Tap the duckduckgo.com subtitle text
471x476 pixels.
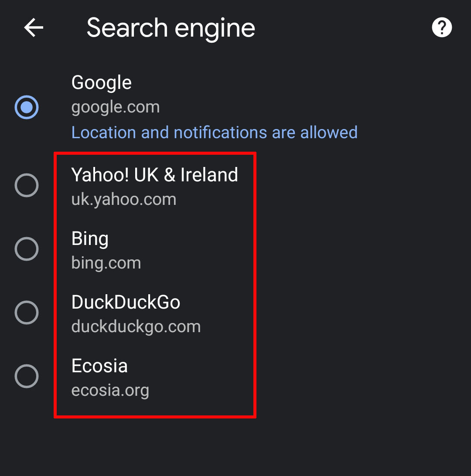[x=136, y=327]
